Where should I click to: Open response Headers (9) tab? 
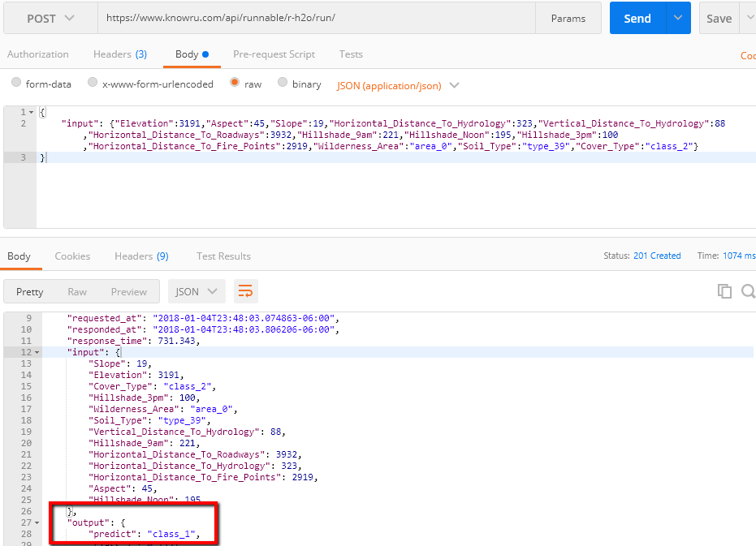coord(141,256)
